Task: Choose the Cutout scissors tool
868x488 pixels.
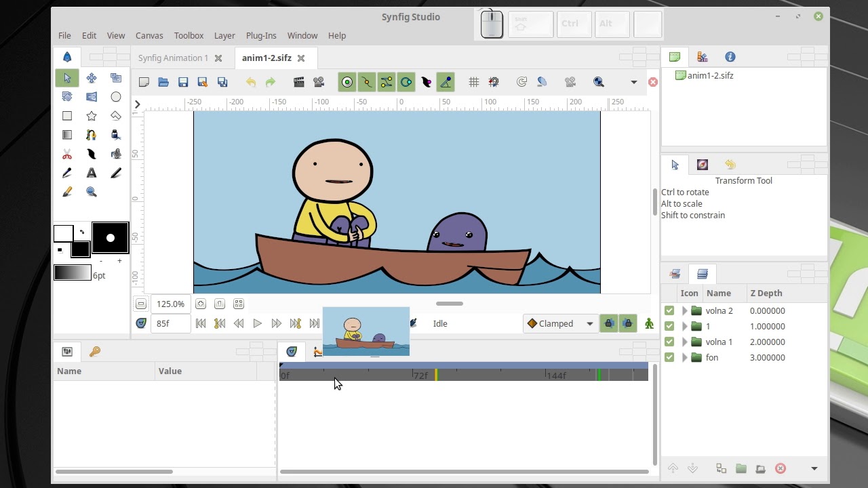Action: pos(67,155)
